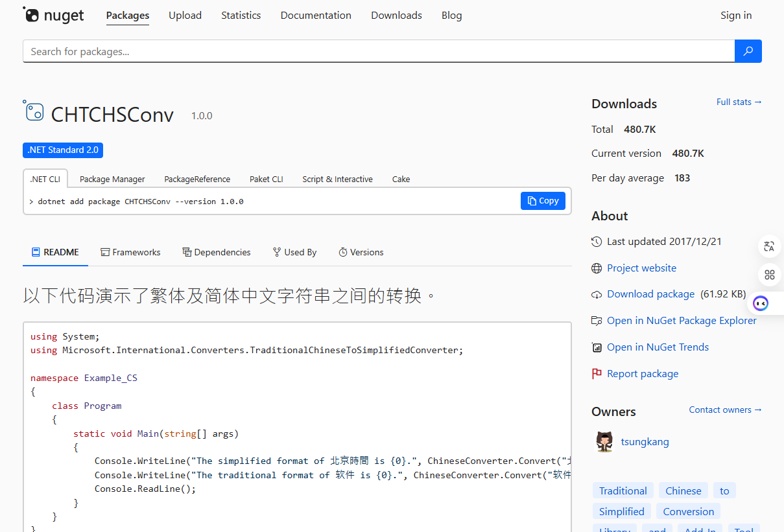Open the Documentation nav link

point(316,16)
